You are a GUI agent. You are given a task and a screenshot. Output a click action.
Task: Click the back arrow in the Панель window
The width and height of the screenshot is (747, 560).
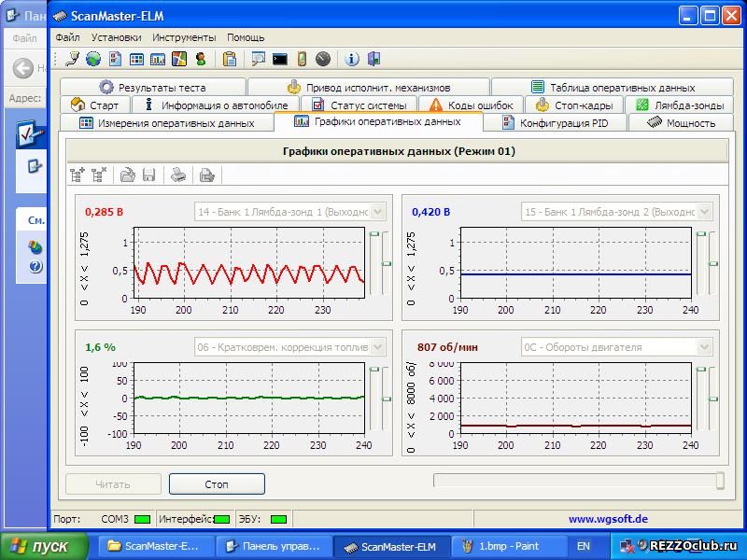click(x=22, y=68)
